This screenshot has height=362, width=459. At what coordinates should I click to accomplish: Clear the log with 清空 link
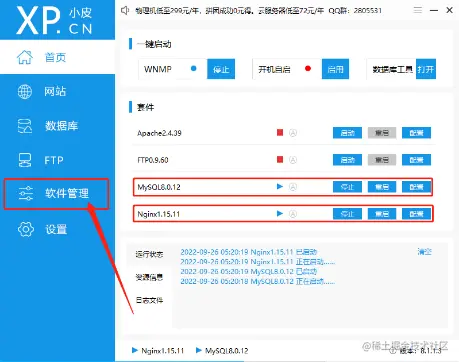425,251
